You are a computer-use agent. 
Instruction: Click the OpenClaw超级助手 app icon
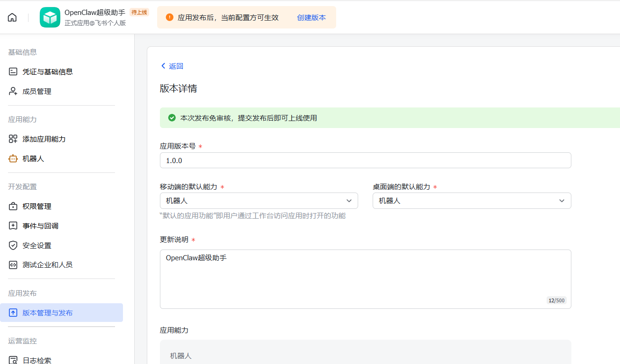pyautogui.click(x=50, y=17)
